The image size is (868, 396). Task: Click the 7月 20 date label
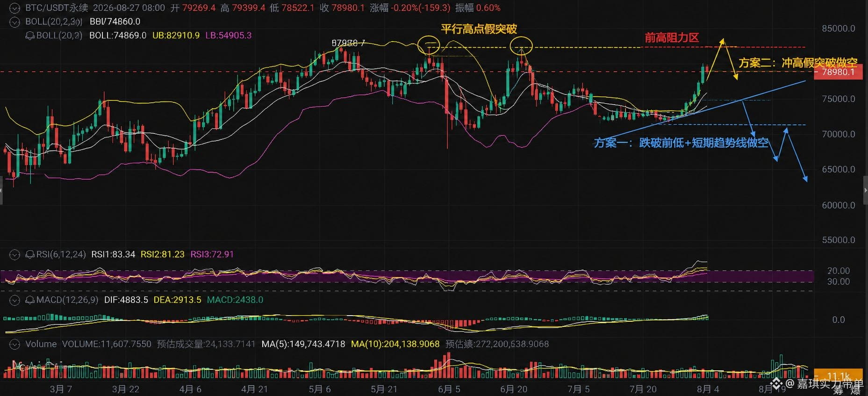[643, 389]
